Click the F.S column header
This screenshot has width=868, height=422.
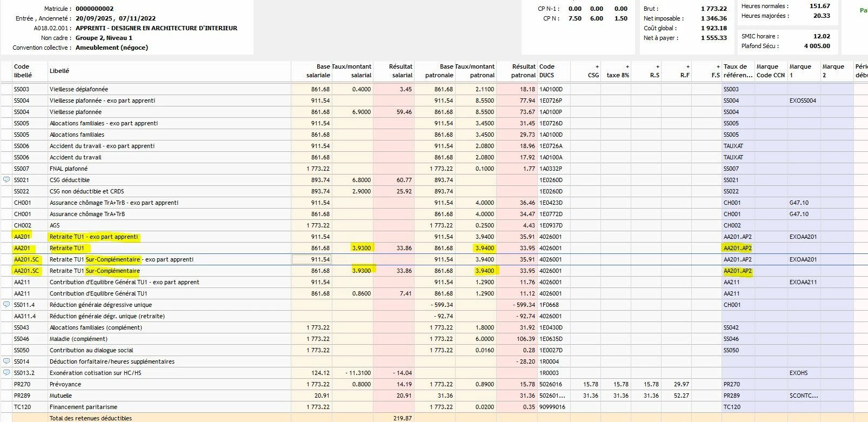click(x=707, y=71)
